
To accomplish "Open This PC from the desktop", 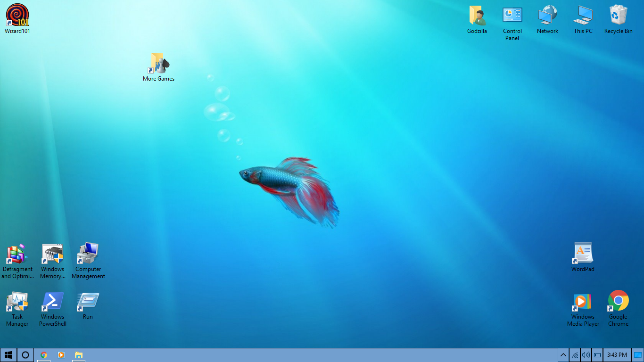I will [x=583, y=19].
